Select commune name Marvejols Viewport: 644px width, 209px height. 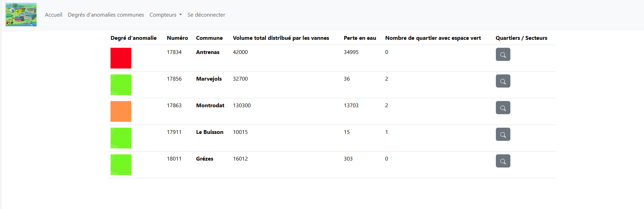(209, 79)
